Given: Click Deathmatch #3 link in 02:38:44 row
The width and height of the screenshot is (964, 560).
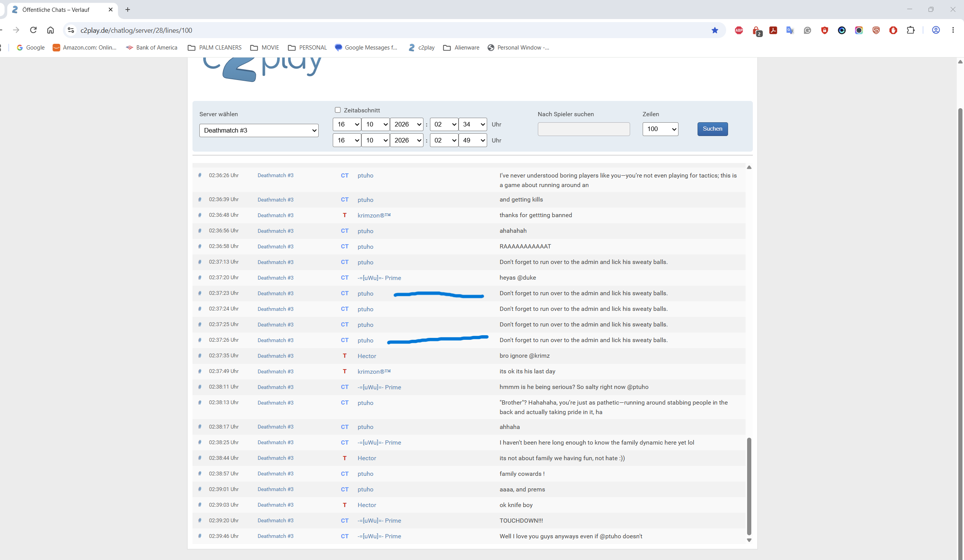Looking at the screenshot, I should 276,458.
